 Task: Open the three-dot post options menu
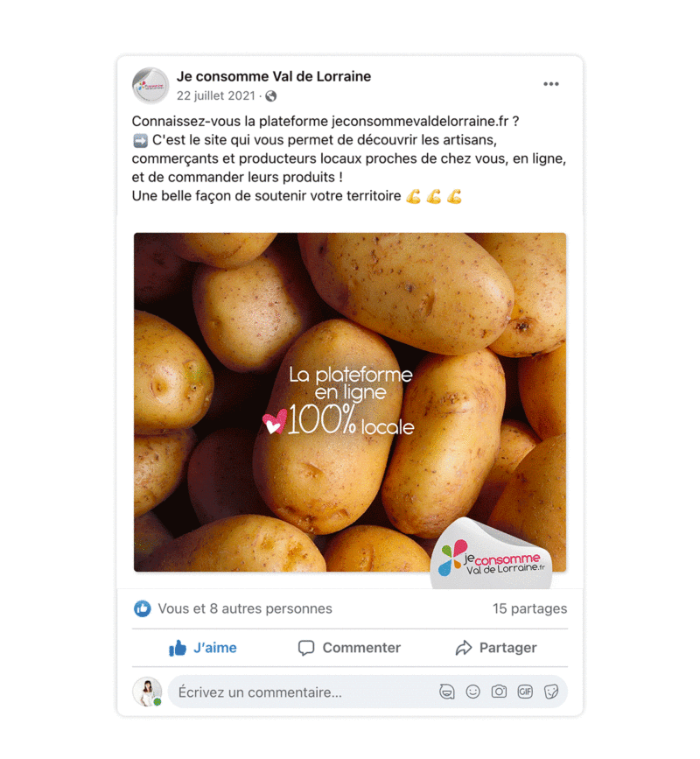coord(550,84)
